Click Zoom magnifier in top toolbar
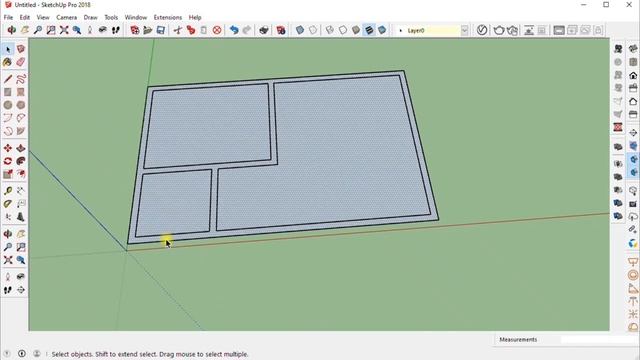The width and height of the screenshot is (640, 360). coord(38,30)
